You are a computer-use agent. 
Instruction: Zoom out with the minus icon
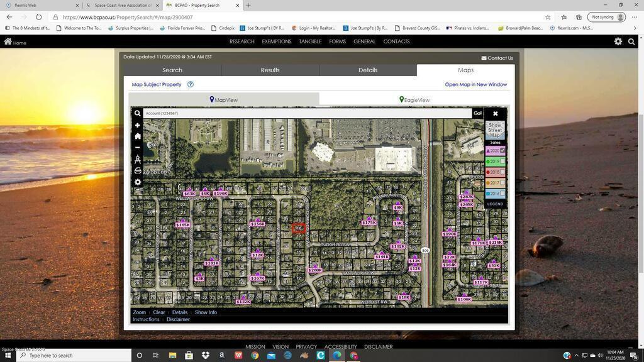tap(137, 147)
